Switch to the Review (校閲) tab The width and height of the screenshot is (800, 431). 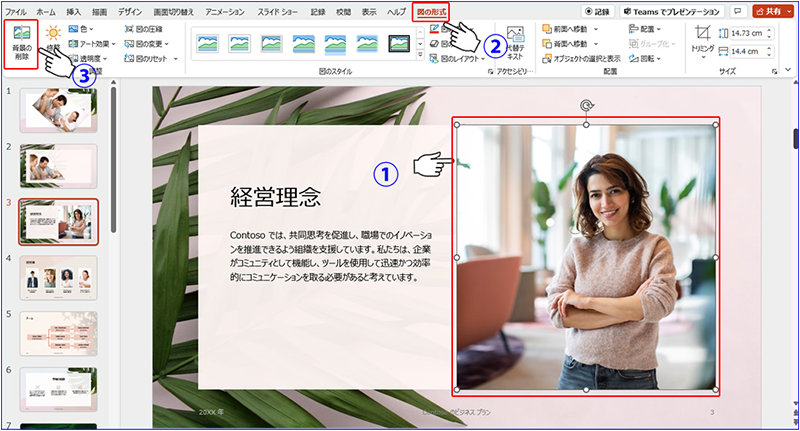click(343, 11)
